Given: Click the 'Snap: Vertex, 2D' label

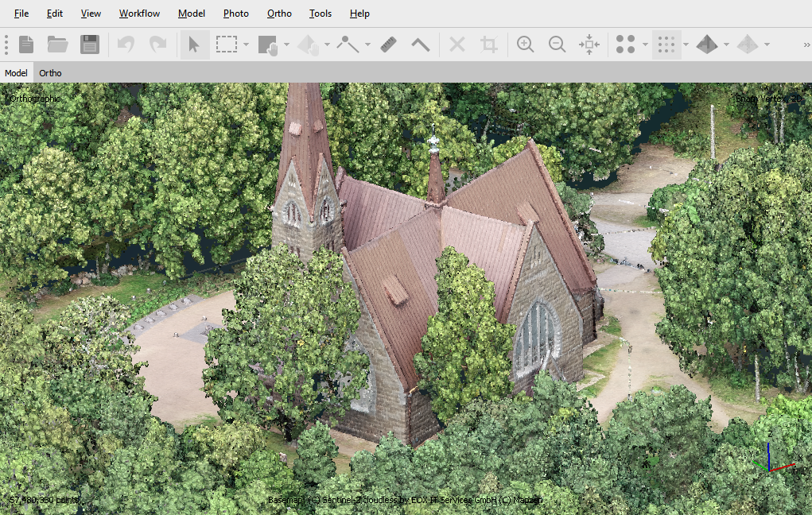Looking at the screenshot, I should 768,99.
